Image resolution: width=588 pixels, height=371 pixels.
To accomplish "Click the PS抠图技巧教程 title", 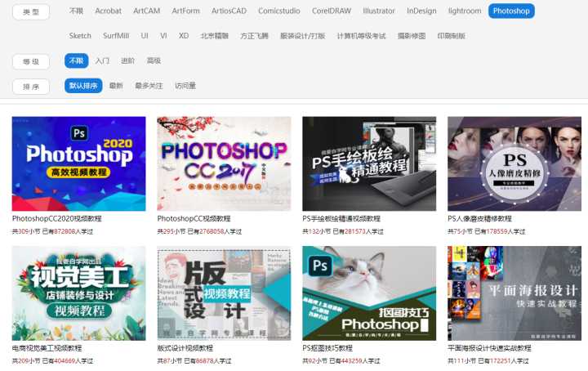I will point(327,348).
